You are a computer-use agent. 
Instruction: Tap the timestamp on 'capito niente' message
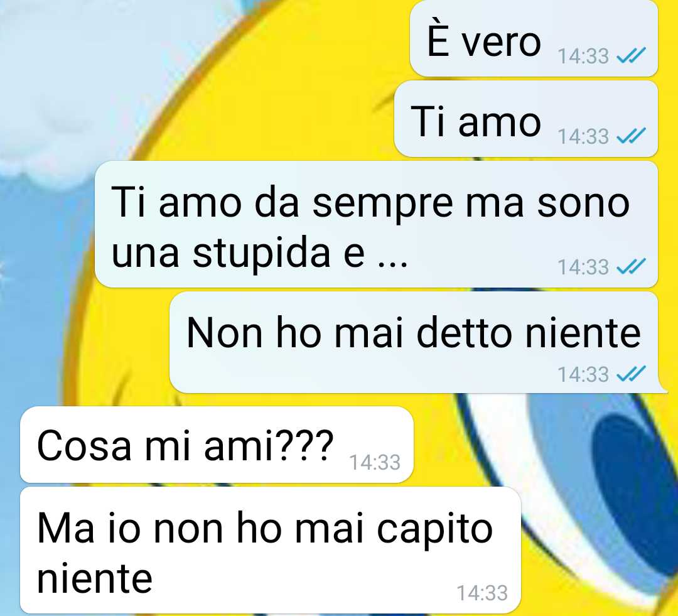tap(482, 593)
